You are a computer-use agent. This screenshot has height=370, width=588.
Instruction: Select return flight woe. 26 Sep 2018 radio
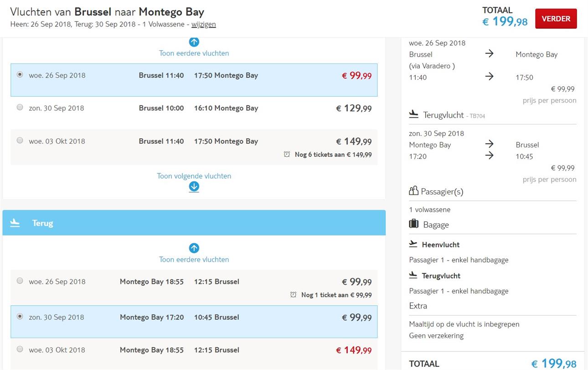pyautogui.click(x=20, y=281)
